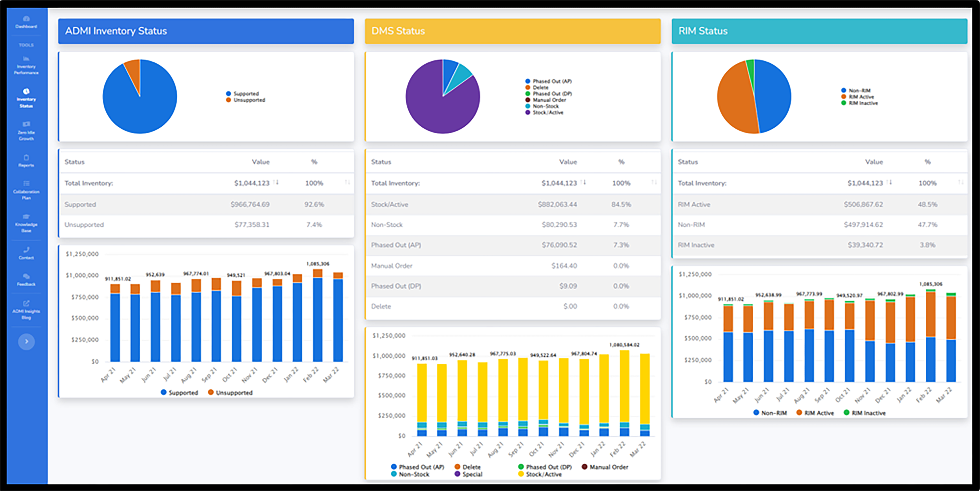Open the Dashboard sidebar icon
This screenshot has width=980, height=491.
point(26,19)
